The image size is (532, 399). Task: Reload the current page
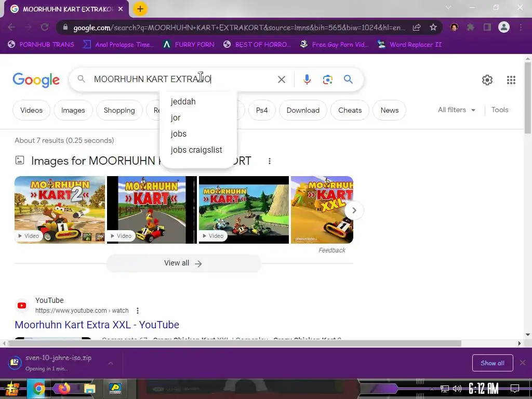pyautogui.click(x=45, y=27)
